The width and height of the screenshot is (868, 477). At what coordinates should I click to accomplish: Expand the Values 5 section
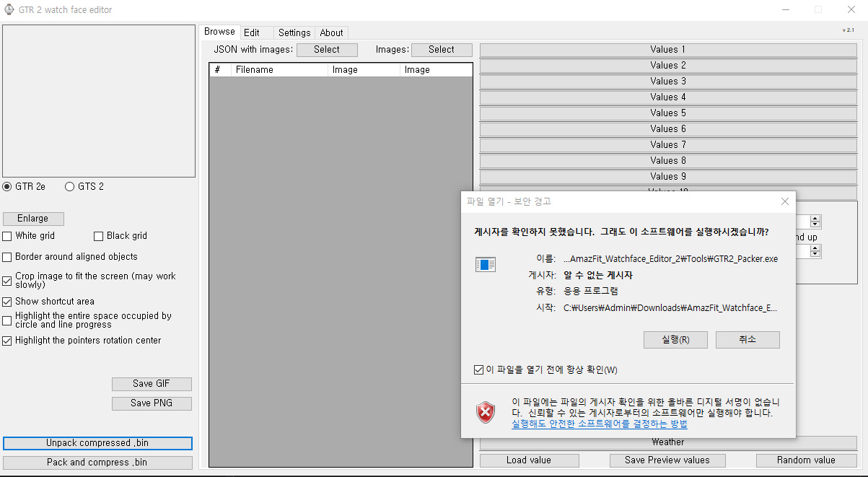click(x=668, y=113)
